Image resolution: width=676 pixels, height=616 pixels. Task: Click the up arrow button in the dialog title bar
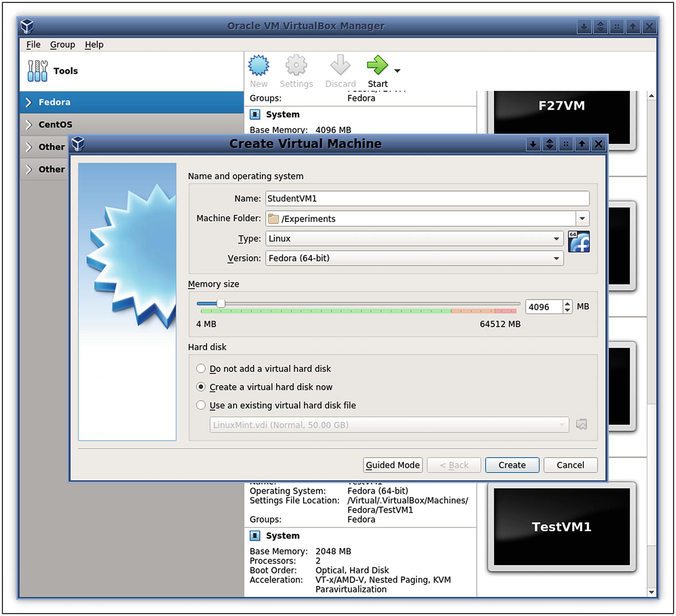[582, 144]
